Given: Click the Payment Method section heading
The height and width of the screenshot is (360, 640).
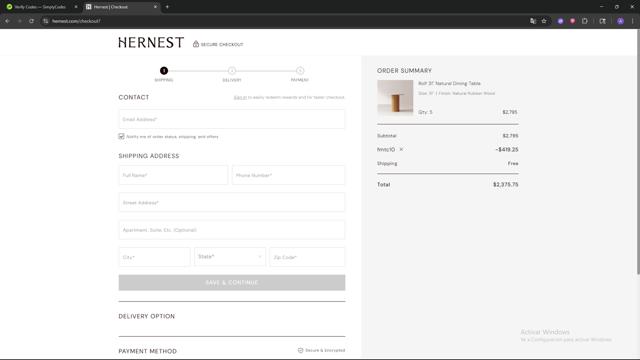Looking at the screenshot, I should click(147, 351).
